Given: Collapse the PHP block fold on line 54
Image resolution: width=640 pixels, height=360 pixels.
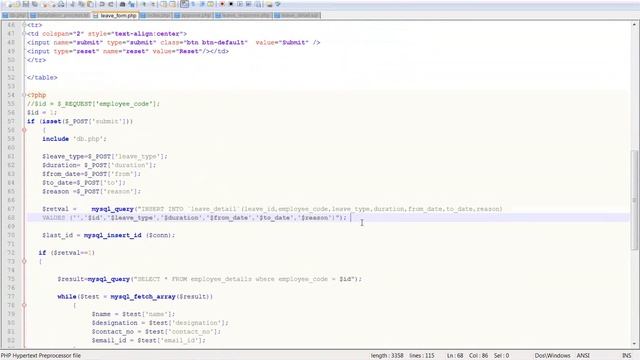Looking at the screenshot, I should point(24,95).
